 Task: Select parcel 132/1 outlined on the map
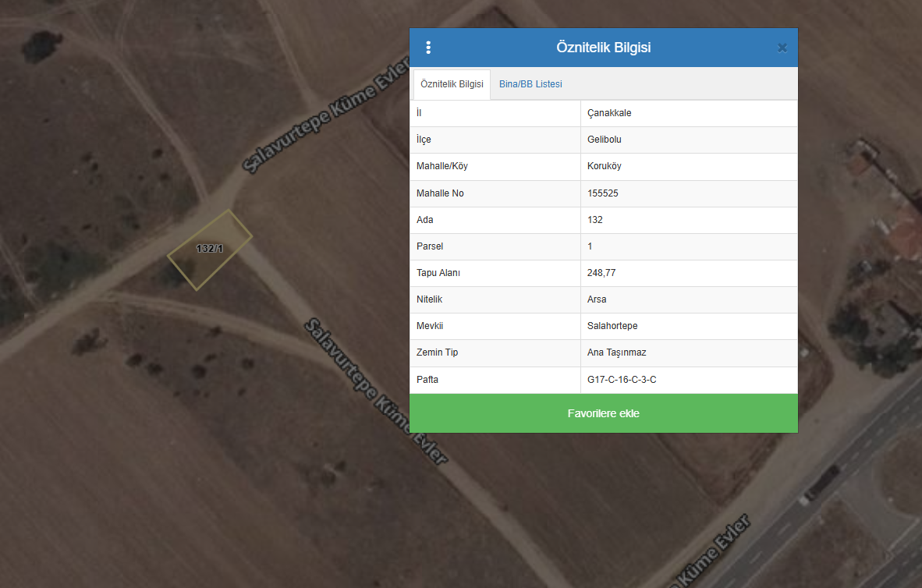coord(210,250)
